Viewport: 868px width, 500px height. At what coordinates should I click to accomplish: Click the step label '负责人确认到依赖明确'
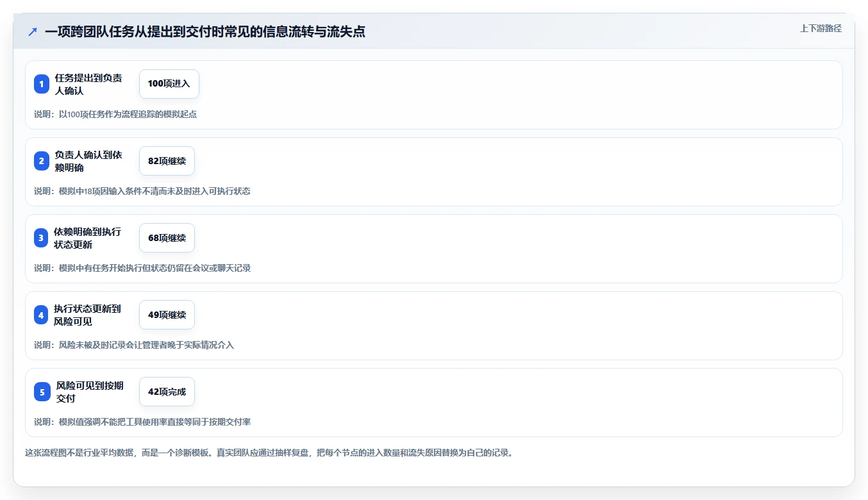coord(88,161)
